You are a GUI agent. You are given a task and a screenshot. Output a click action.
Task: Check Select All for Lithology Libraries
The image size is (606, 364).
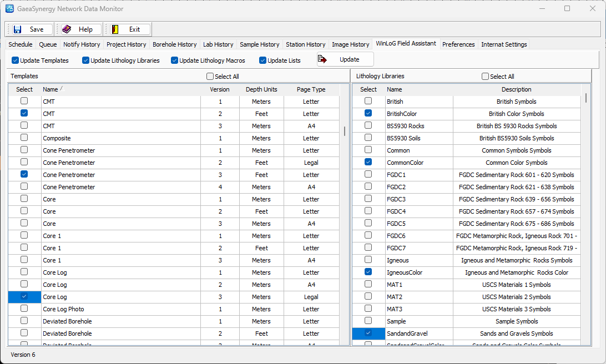click(486, 77)
